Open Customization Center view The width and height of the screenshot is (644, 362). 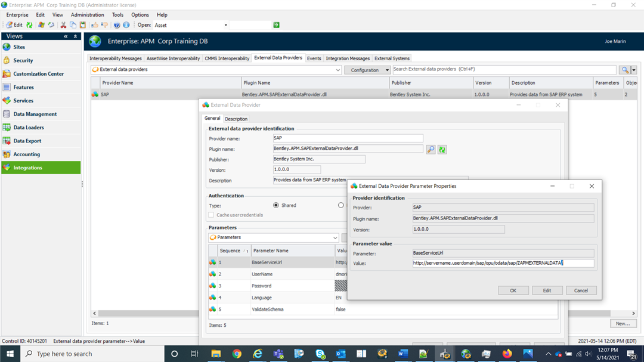click(x=41, y=74)
